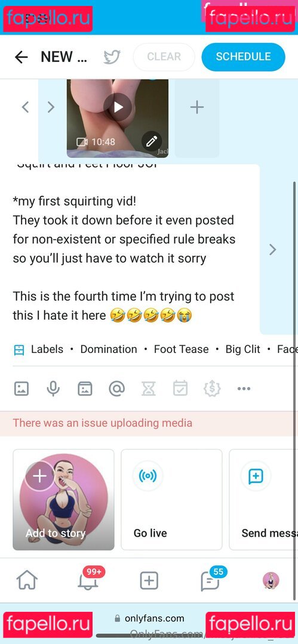Go to previous media with left chevron

(26, 107)
